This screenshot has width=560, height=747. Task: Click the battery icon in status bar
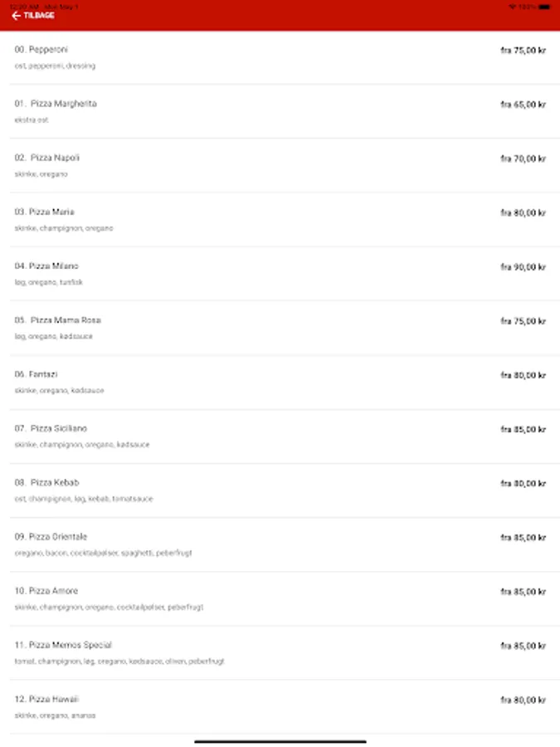pos(543,7)
